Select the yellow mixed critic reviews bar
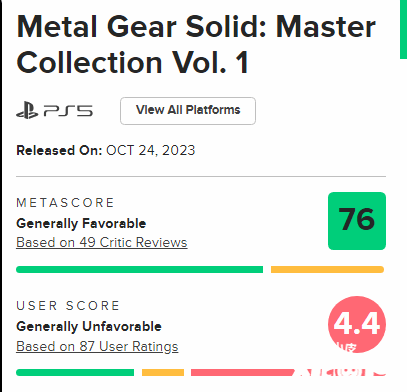Viewport: 407px width, 392px height. (327, 269)
